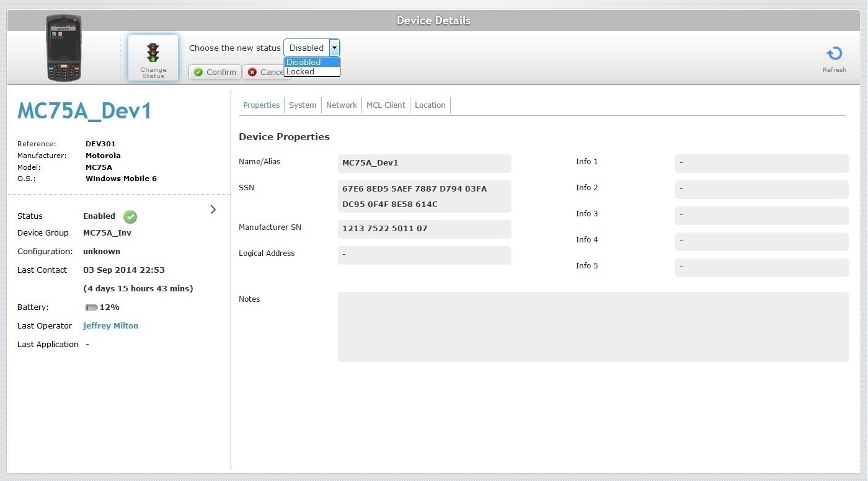Screen dimensions: 868x481
Task: Confirm the new status change
Action: pos(215,73)
